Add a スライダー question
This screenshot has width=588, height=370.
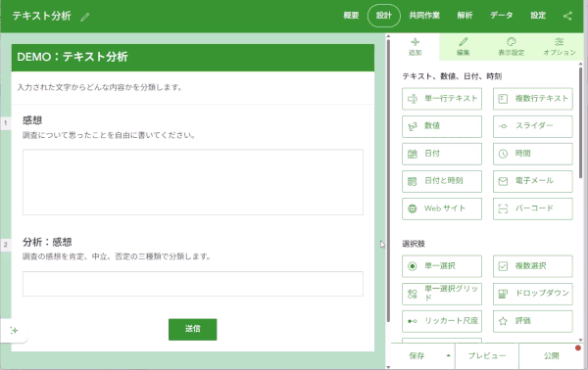[x=532, y=126]
